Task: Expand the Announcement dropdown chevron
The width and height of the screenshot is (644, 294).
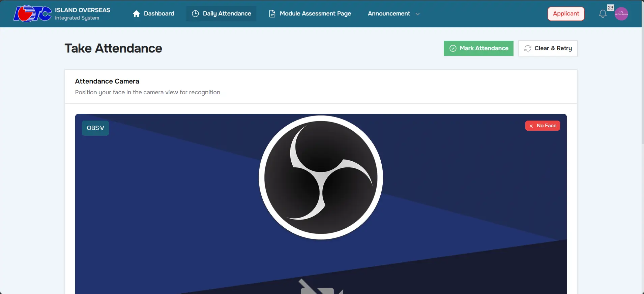Action: (417, 14)
